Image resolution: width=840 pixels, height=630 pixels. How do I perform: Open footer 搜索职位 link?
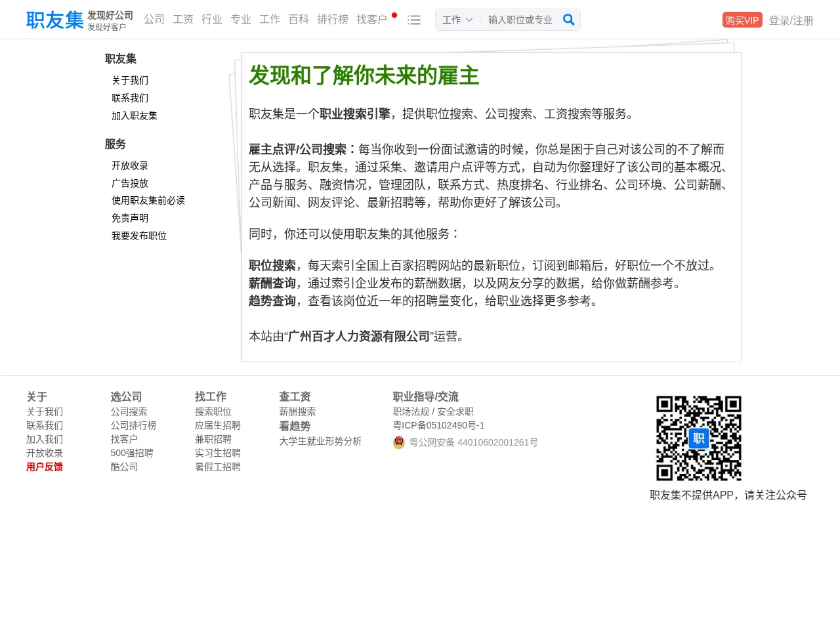(213, 411)
